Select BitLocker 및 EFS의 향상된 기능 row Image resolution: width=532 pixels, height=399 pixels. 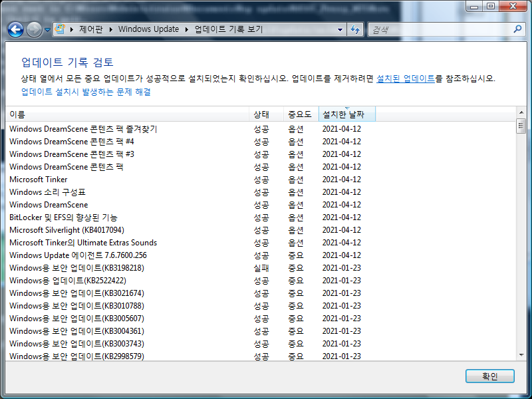261,217
